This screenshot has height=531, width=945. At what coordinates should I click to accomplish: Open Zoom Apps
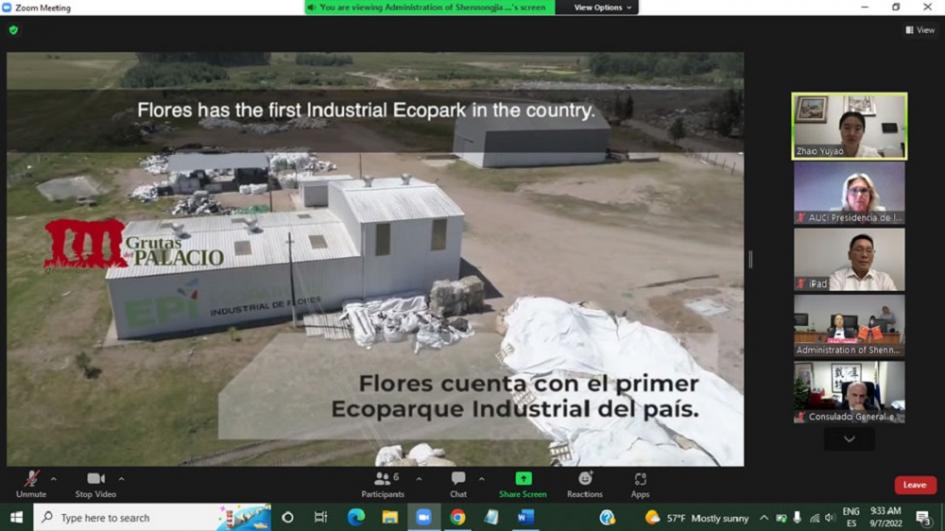(640, 485)
